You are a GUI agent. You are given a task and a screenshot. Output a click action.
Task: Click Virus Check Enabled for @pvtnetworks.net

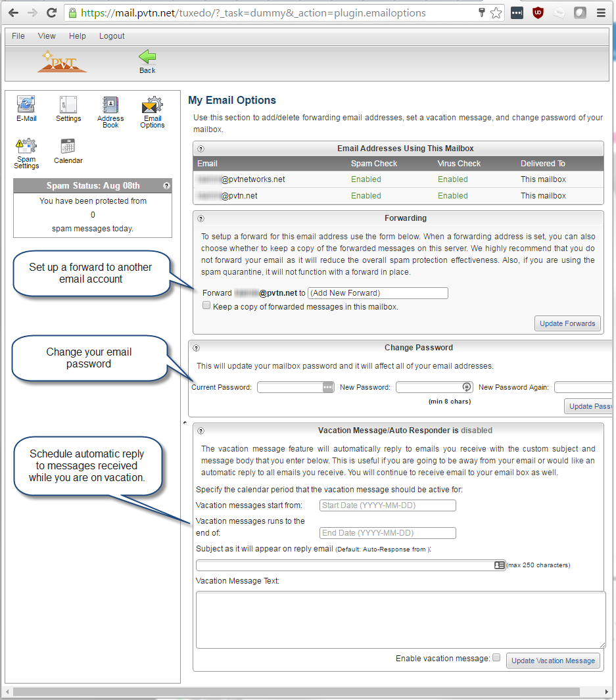452,179
